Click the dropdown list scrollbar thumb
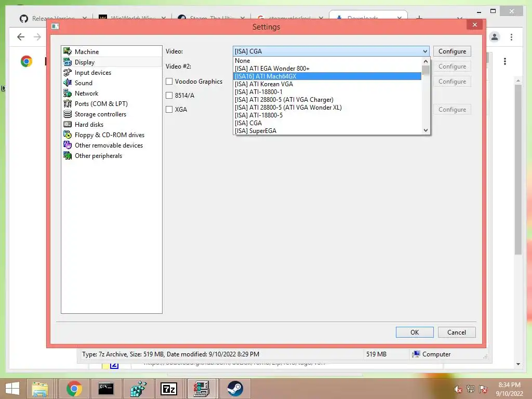This screenshot has width=532, height=399. 425,70
